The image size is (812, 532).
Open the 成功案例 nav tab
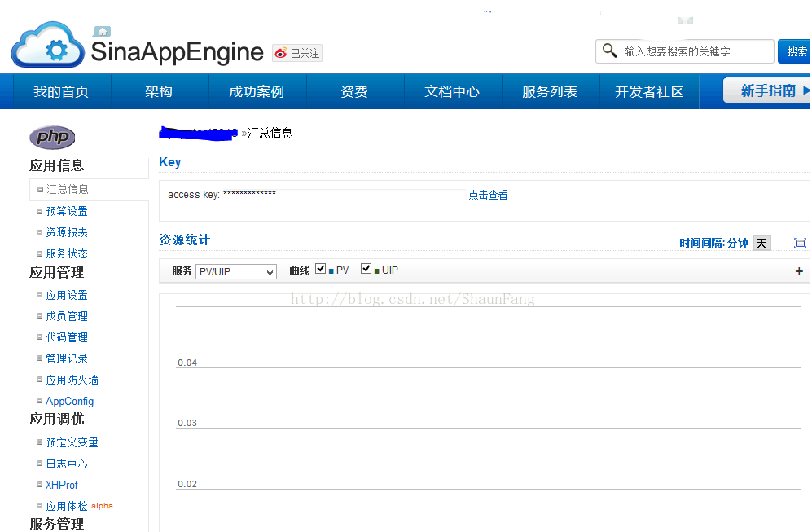click(257, 92)
